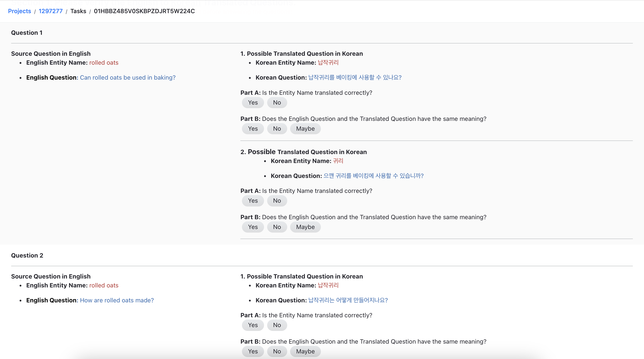Click the English question "How are rolled oats made?"
644x359 pixels.
click(x=117, y=300)
